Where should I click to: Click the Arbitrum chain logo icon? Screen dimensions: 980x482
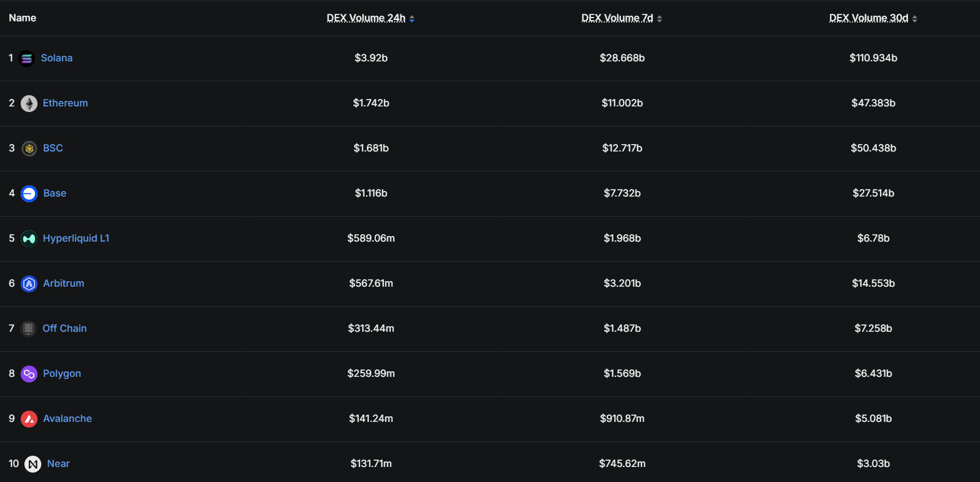pos(29,284)
